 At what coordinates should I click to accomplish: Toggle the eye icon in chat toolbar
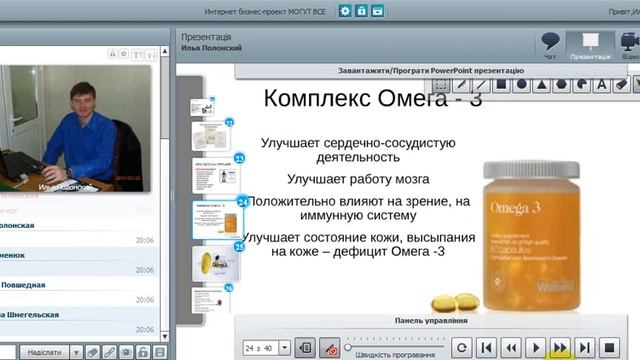(x=126, y=352)
